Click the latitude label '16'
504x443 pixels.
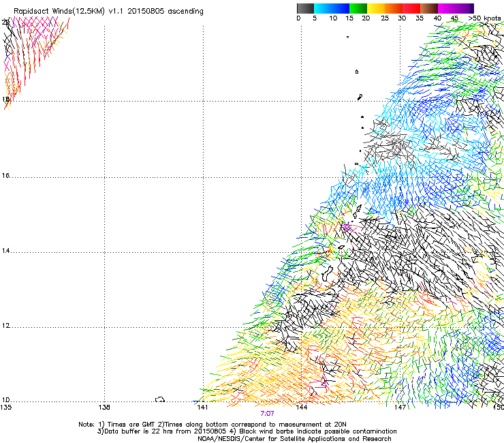click(5, 176)
